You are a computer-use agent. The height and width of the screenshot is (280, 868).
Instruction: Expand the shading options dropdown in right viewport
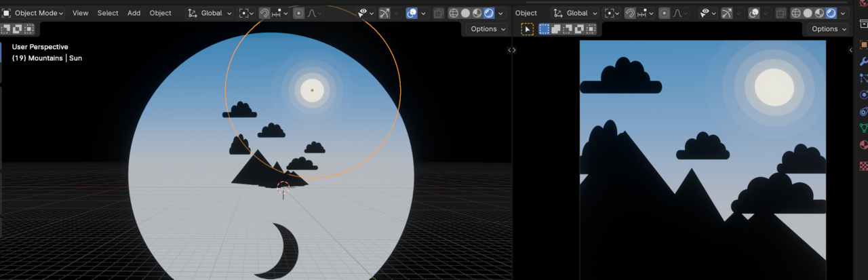coord(842,13)
